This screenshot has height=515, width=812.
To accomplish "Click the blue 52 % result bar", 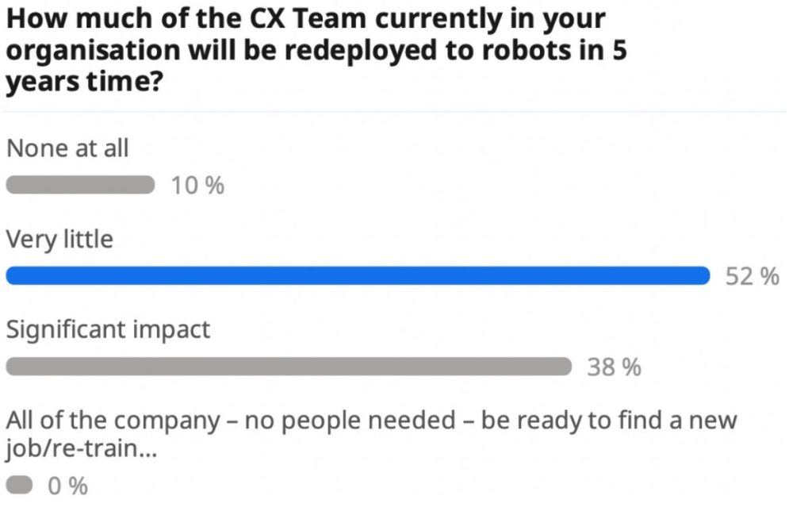I will click(x=358, y=275).
